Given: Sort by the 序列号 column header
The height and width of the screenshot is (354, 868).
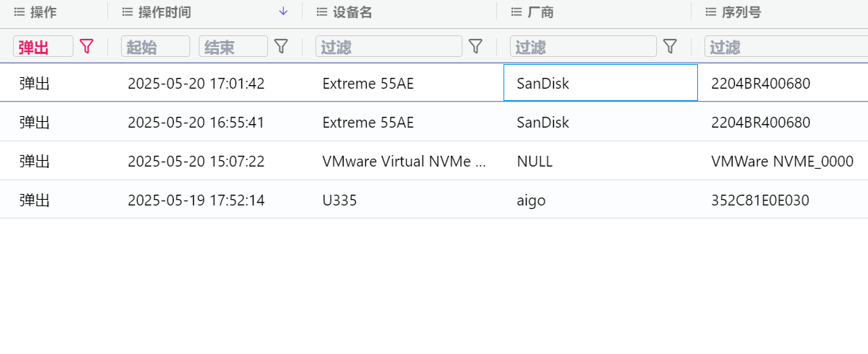Looking at the screenshot, I should tap(742, 12).
